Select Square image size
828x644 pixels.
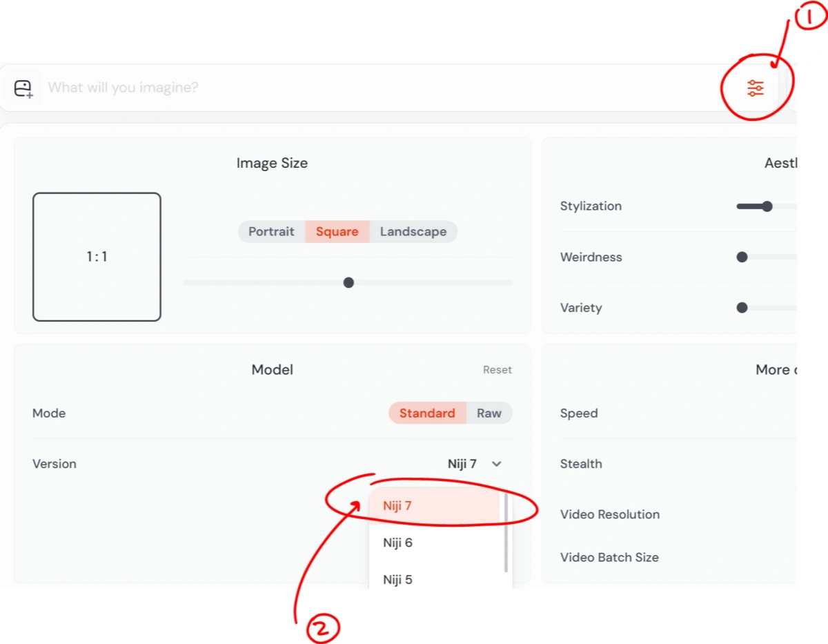point(337,232)
